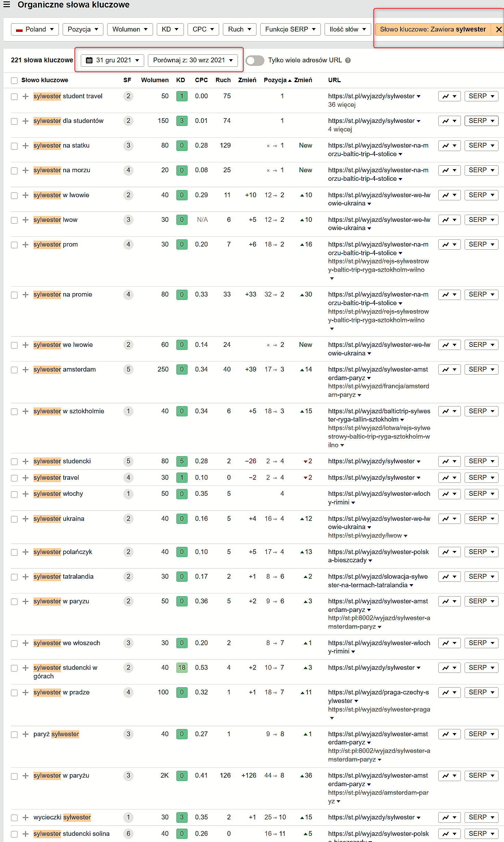504x842 pixels.
Task: Tick the select-all checkbox in table header
Action: (x=14, y=80)
